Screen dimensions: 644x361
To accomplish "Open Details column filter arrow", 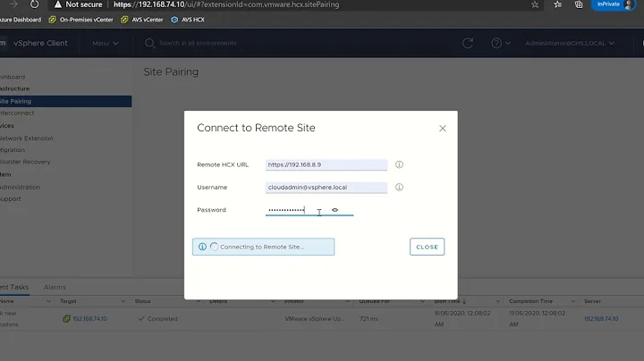I will pyautogui.click(x=273, y=301).
